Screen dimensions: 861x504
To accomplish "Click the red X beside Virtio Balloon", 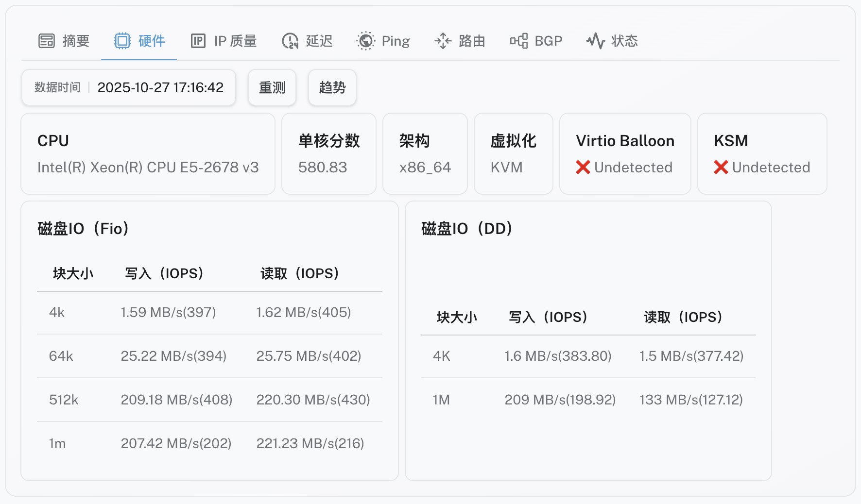I will point(583,167).
